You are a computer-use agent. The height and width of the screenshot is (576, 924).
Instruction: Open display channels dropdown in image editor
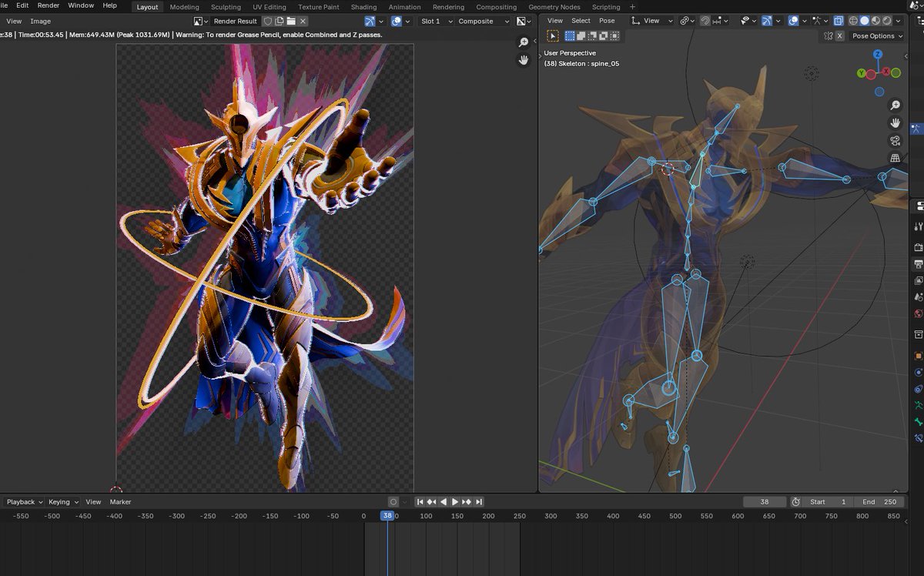coord(524,22)
